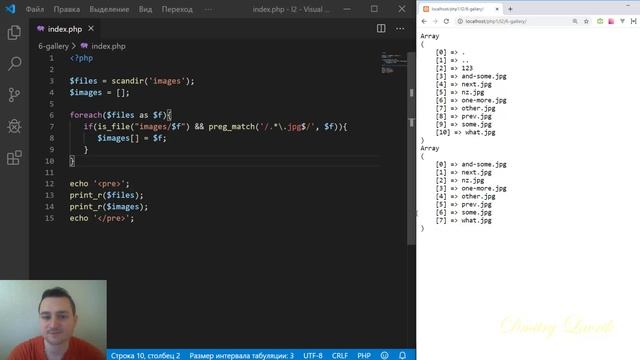Click print_r($images) code line

coord(109,207)
